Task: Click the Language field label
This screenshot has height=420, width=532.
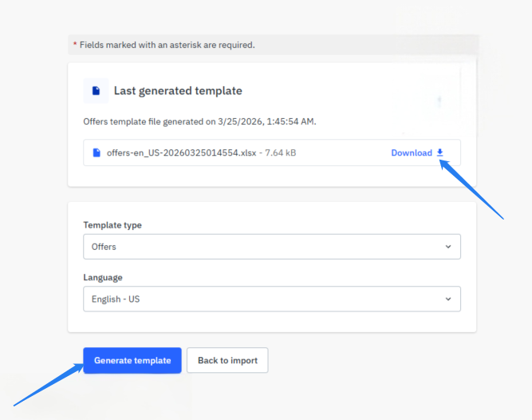Action: (103, 278)
